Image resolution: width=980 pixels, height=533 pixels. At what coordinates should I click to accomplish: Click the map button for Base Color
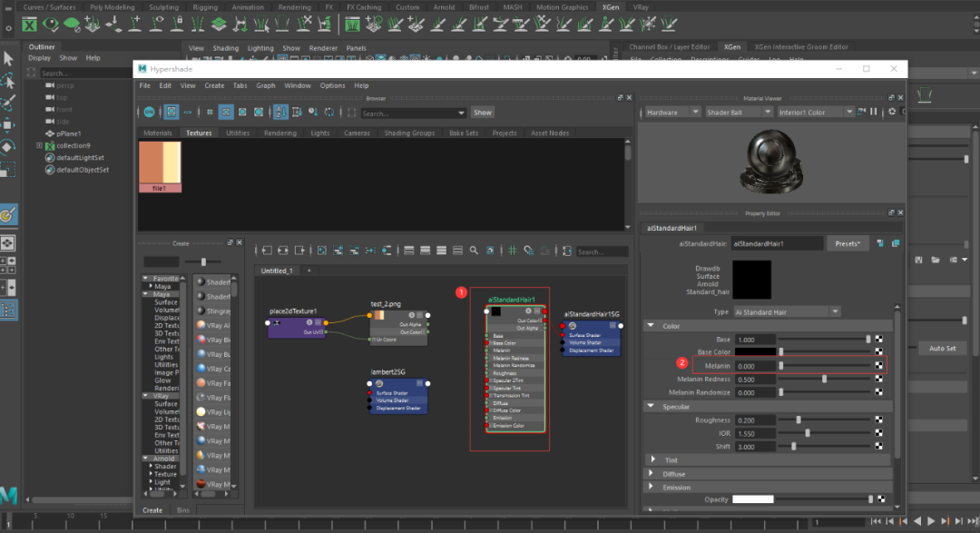[x=878, y=352]
